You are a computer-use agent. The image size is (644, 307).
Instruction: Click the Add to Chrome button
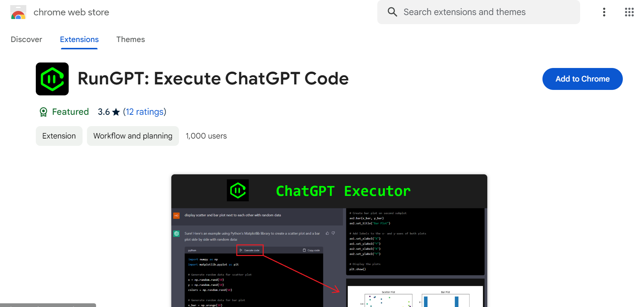click(582, 79)
